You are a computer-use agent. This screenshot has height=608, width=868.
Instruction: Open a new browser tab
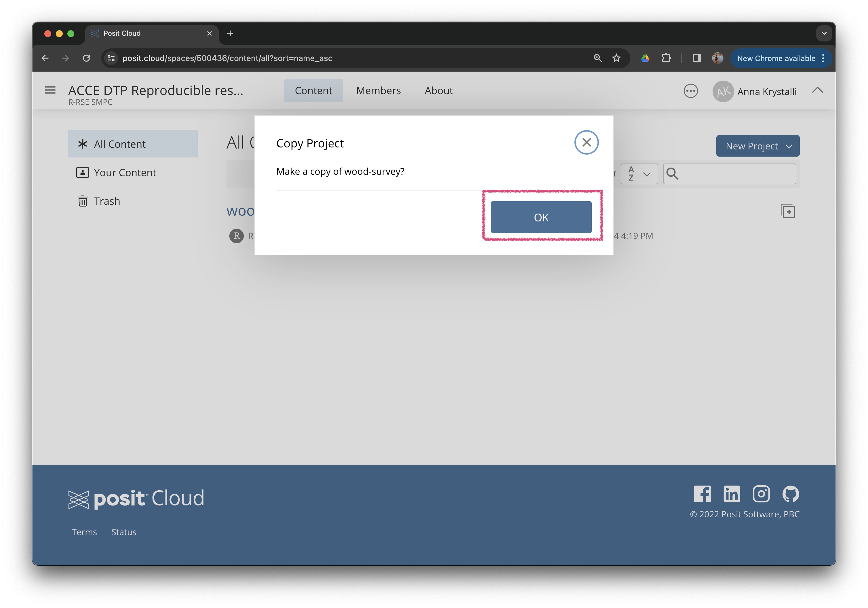(x=230, y=33)
